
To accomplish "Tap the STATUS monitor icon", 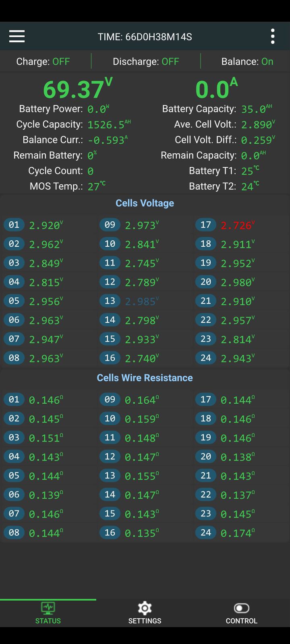I will tap(48, 608).
